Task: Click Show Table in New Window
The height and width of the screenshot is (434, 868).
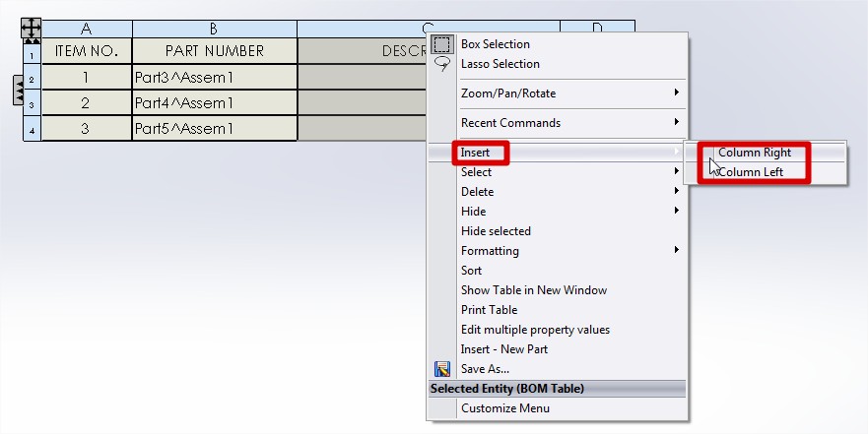Action: pos(533,290)
